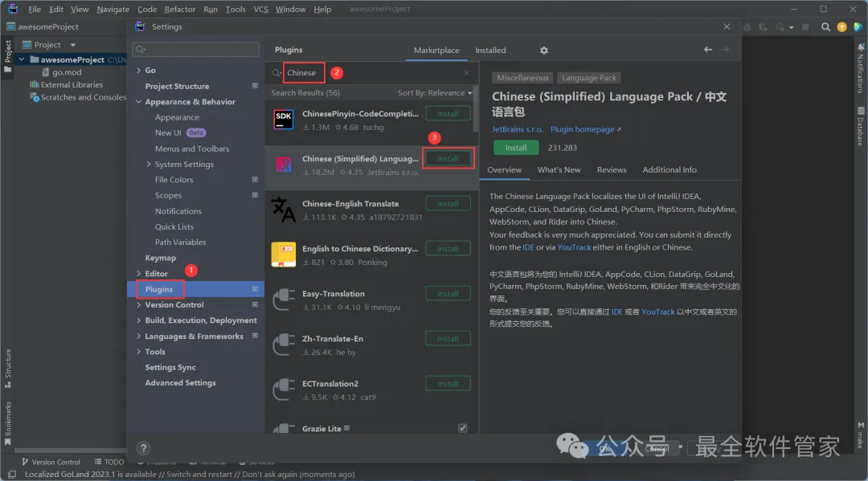Open the YouTrack link in English description
Image resolution: width=868 pixels, height=481 pixels.
(574, 247)
